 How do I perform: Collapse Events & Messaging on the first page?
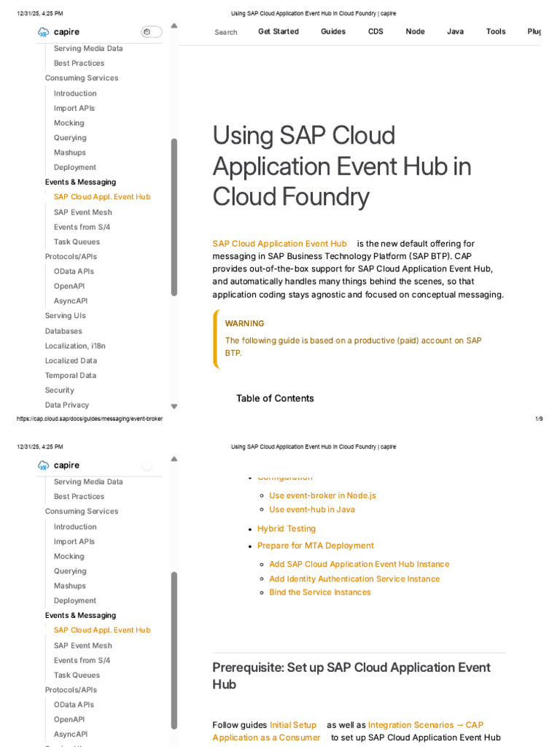pos(80,182)
